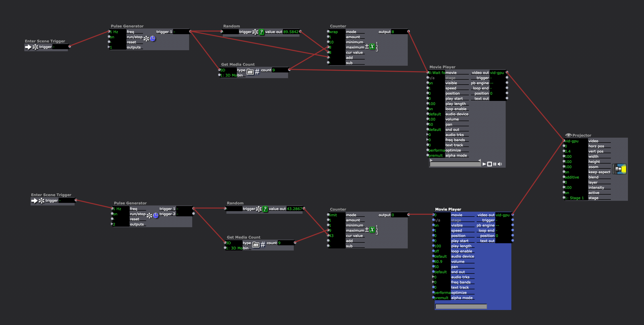
Task: Click the plus-minus icon in top Counter
Action: (367, 46)
